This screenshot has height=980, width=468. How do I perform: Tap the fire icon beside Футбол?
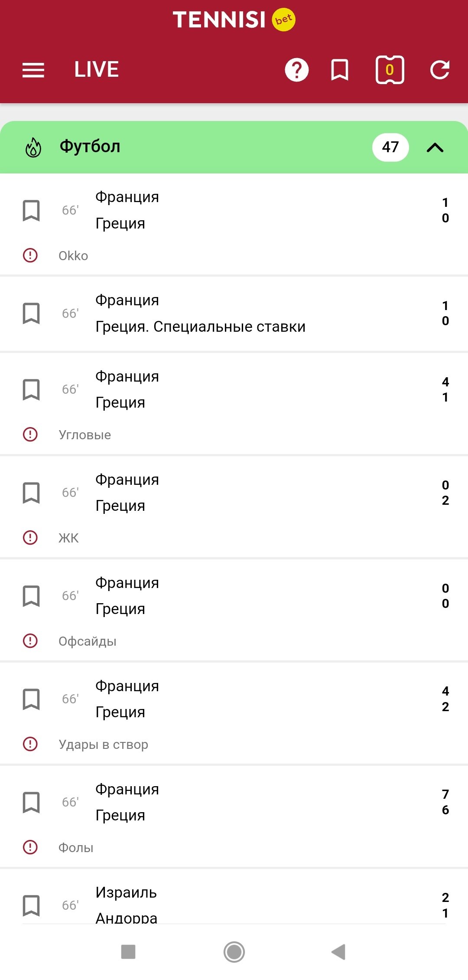(x=33, y=147)
